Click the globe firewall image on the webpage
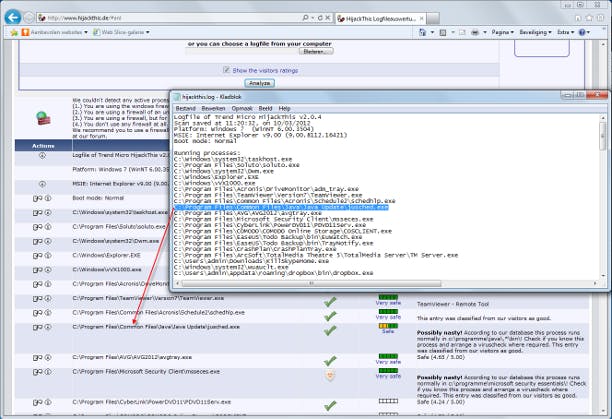Viewport: 612px width, 419px height. point(43,118)
